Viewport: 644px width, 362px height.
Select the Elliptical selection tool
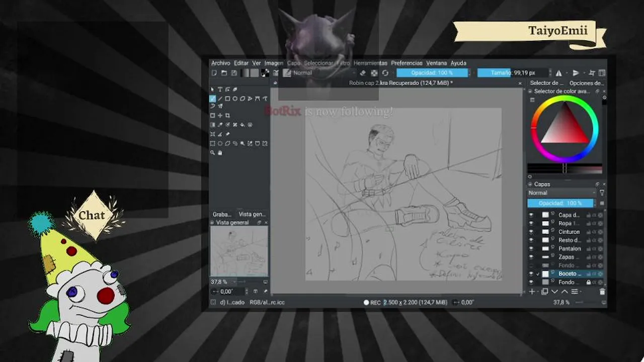[220, 143]
